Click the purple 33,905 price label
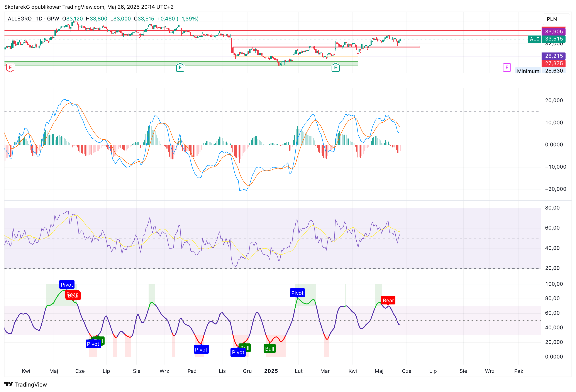The image size is (576, 392). 554,32
